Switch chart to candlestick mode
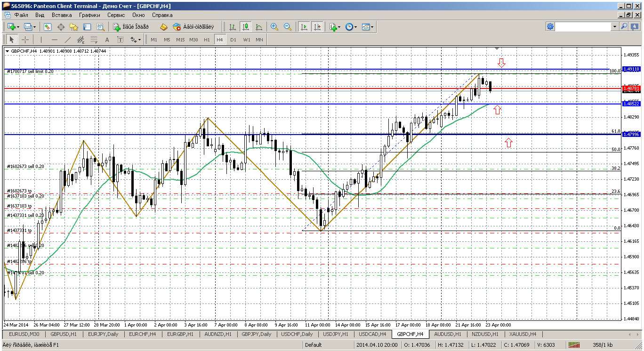This screenshot has height=351, width=644. [245, 27]
